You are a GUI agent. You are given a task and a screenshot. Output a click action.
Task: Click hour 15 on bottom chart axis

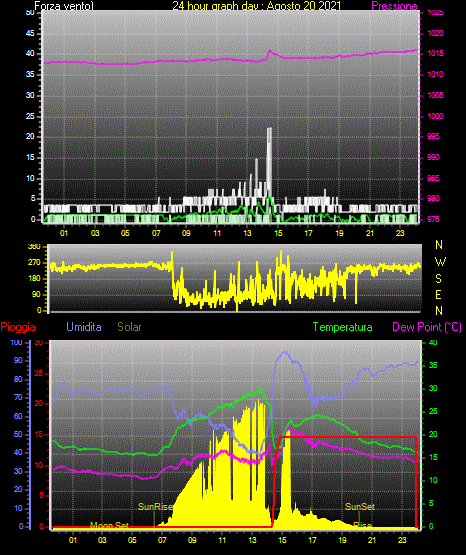click(282, 540)
